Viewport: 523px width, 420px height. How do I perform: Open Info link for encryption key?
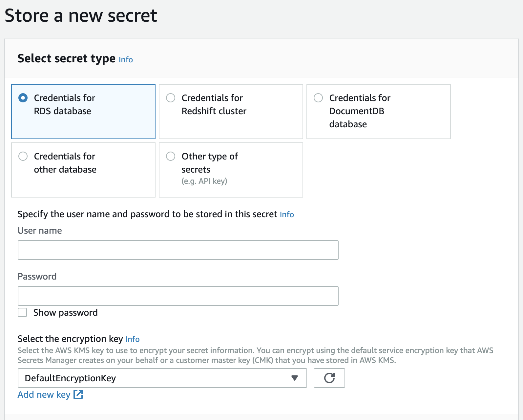133,339
